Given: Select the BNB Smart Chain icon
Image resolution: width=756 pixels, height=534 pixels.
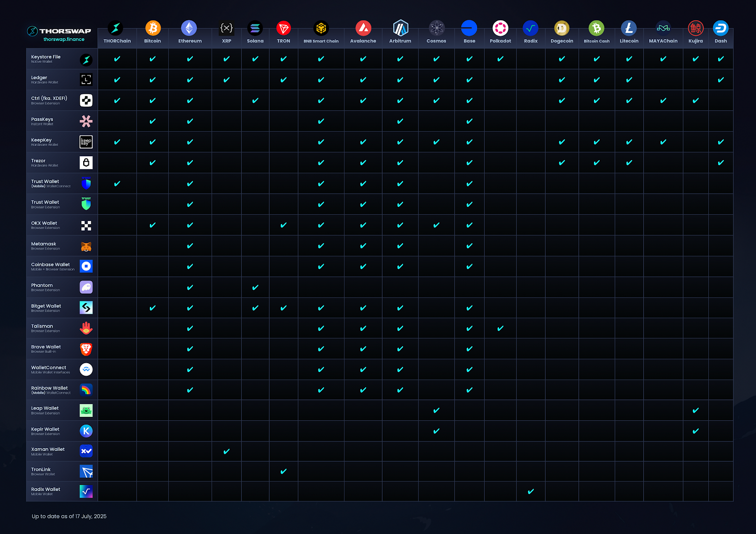Looking at the screenshot, I should 321,28.
